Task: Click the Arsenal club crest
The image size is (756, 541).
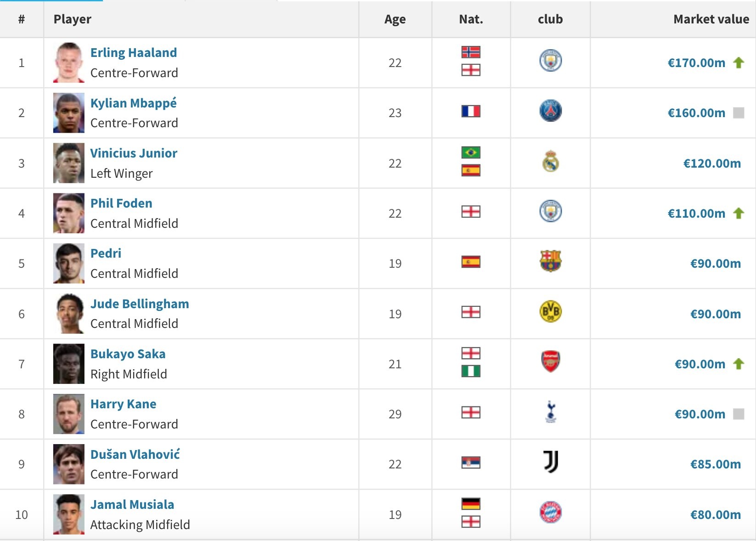Action: [550, 362]
